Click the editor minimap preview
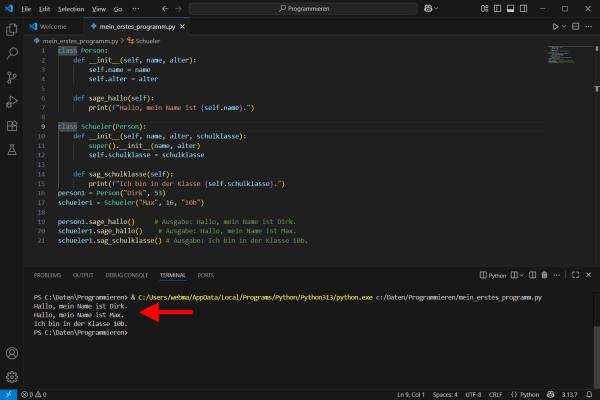 point(561,54)
